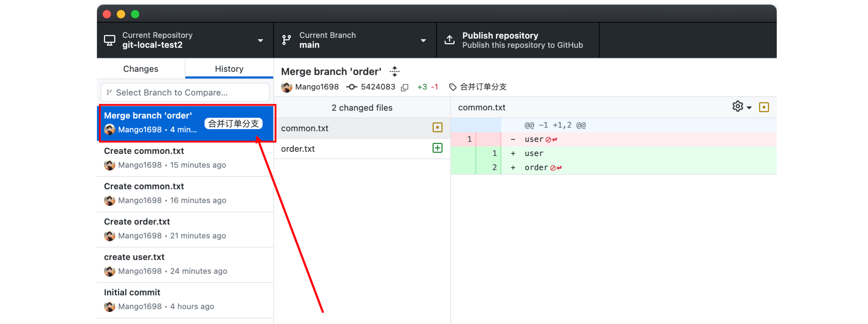
Task: Open the diff settings gear
Action: click(x=738, y=107)
